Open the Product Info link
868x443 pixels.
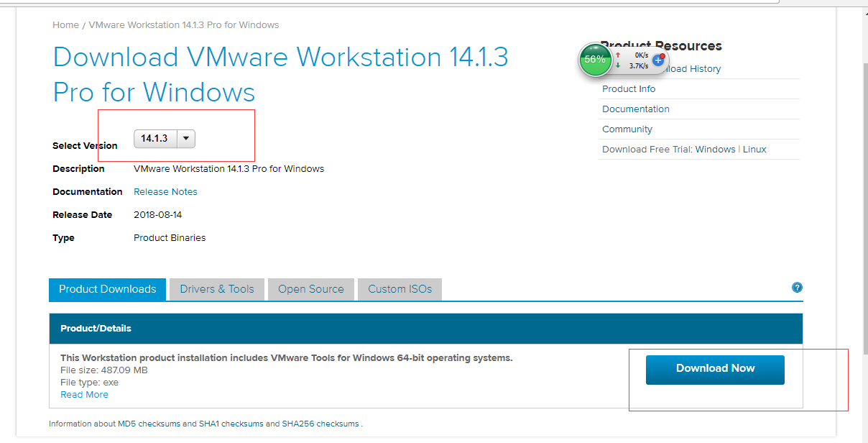(x=629, y=89)
